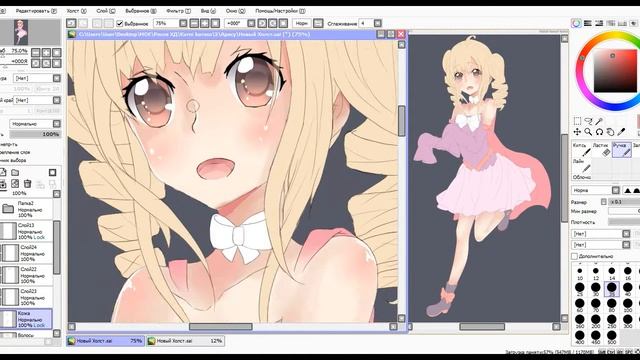The image size is (640, 360).
Task: Open the Редактировать menu
Action: (x=36, y=11)
